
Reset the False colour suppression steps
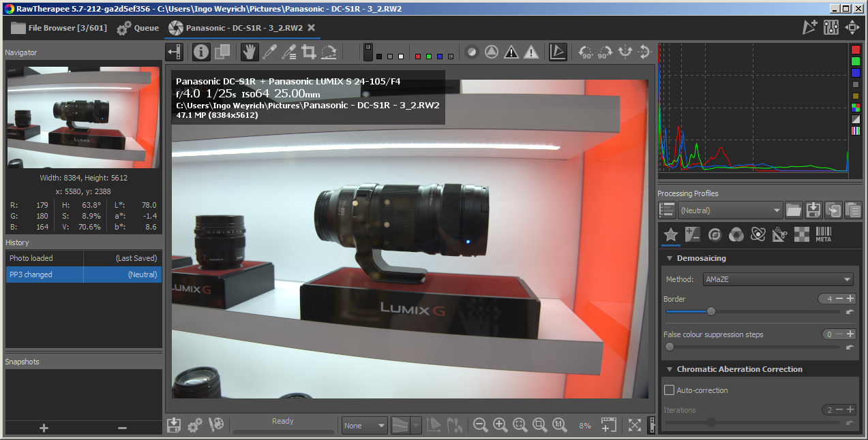point(850,347)
